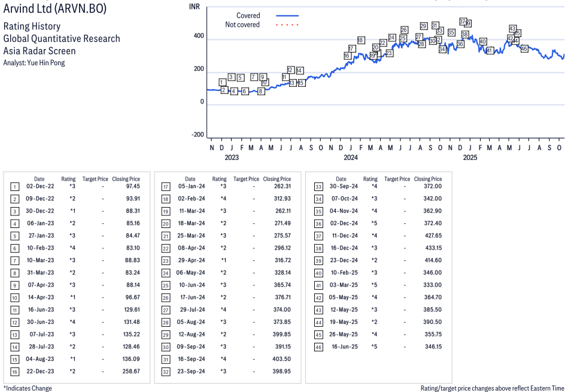
Task: Click the red dotted Not covered legend line
Action: (x=287, y=25)
